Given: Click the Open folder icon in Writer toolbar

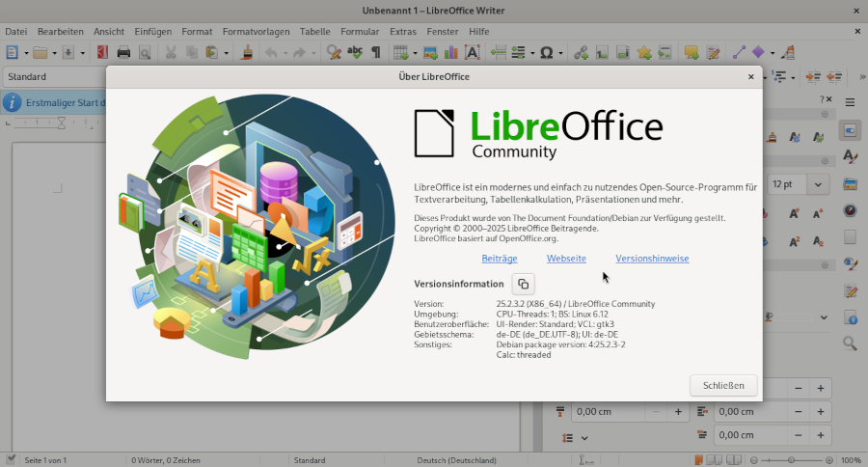Looking at the screenshot, I should [40, 53].
